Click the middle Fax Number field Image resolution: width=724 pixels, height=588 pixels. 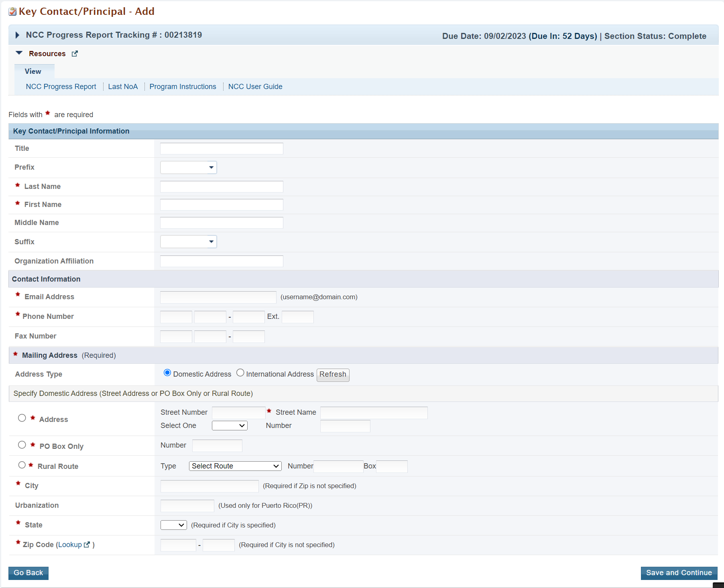(x=210, y=337)
